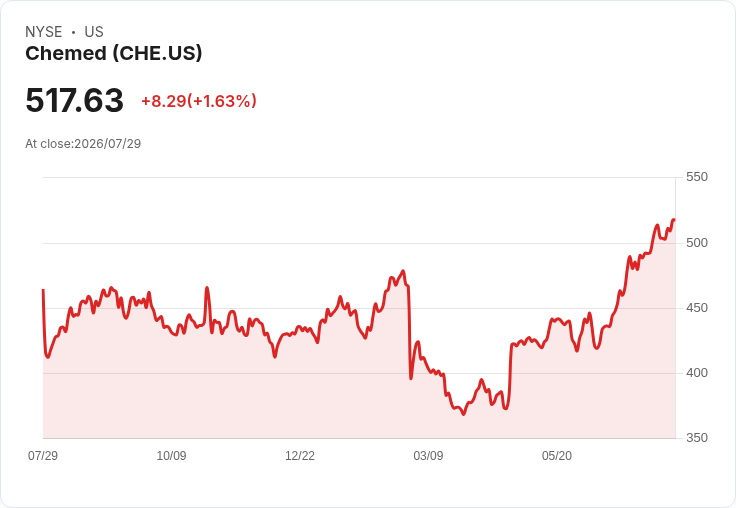This screenshot has width=736, height=508.
Task: Click the steep drop just before 03/09
Action: (x=410, y=331)
